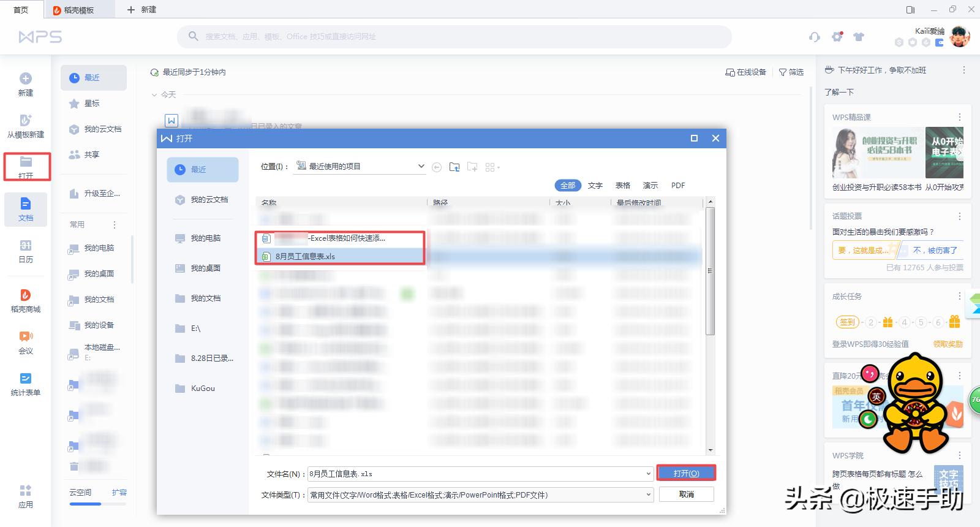Open 稻壳商城 in the sidebar
The height and width of the screenshot is (527, 980).
pos(26,300)
